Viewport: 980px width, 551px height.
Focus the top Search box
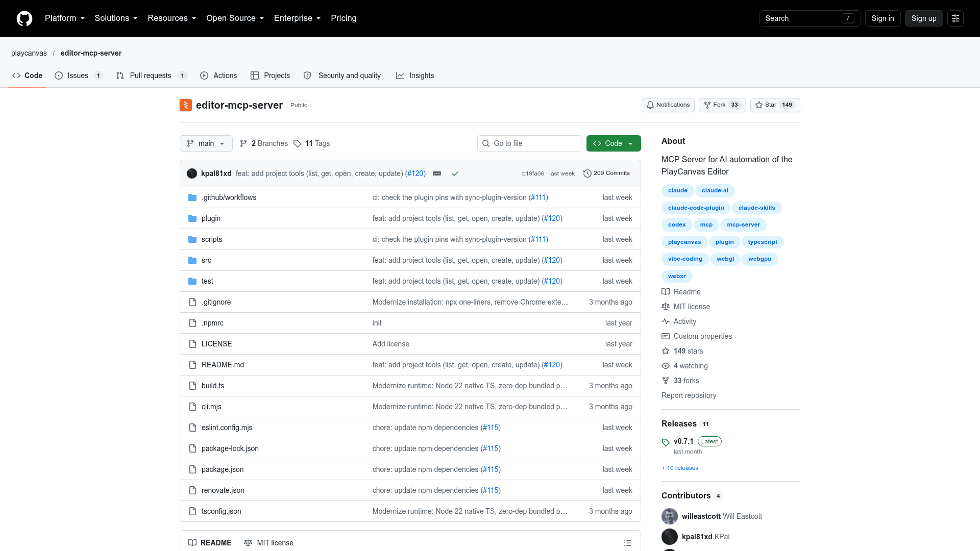[x=810, y=18]
